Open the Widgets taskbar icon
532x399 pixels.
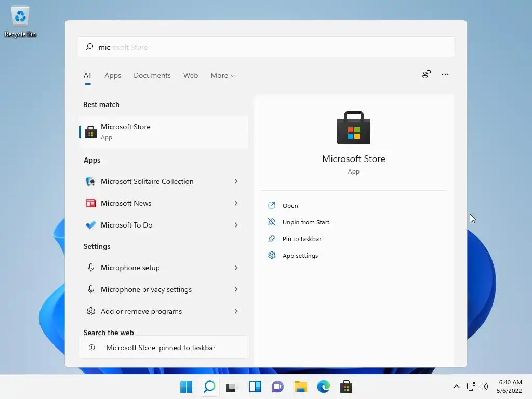[255, 387]
